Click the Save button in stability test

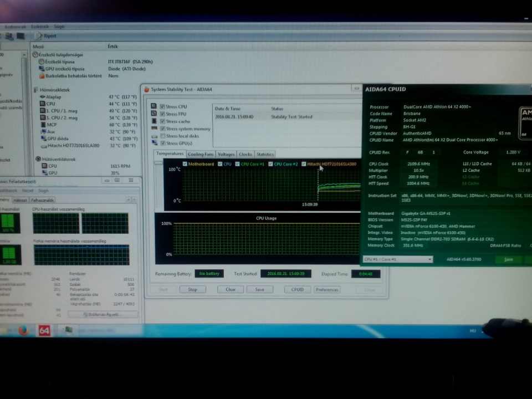pos(259,290)
